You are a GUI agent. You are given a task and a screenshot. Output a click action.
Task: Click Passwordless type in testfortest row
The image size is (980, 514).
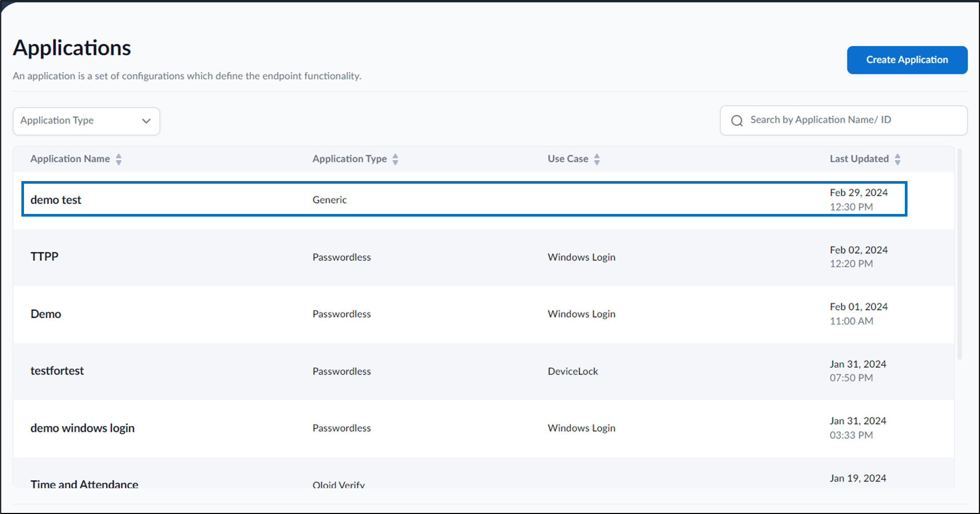coord(342,372)
